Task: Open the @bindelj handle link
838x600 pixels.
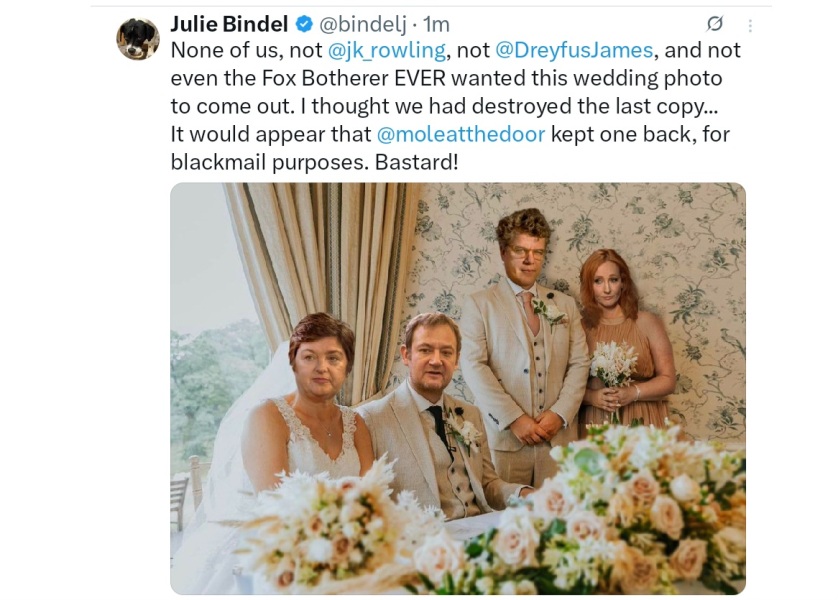Action: [x=364, y=24]
